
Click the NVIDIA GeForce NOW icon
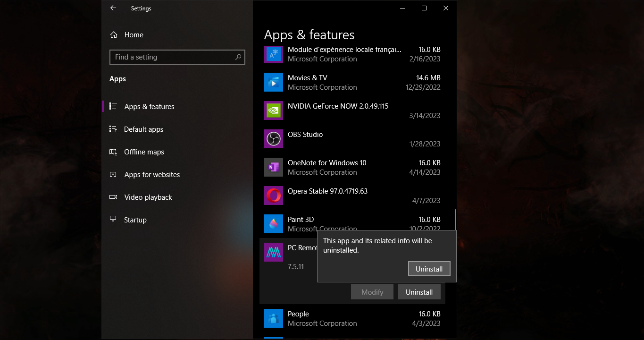274,110
